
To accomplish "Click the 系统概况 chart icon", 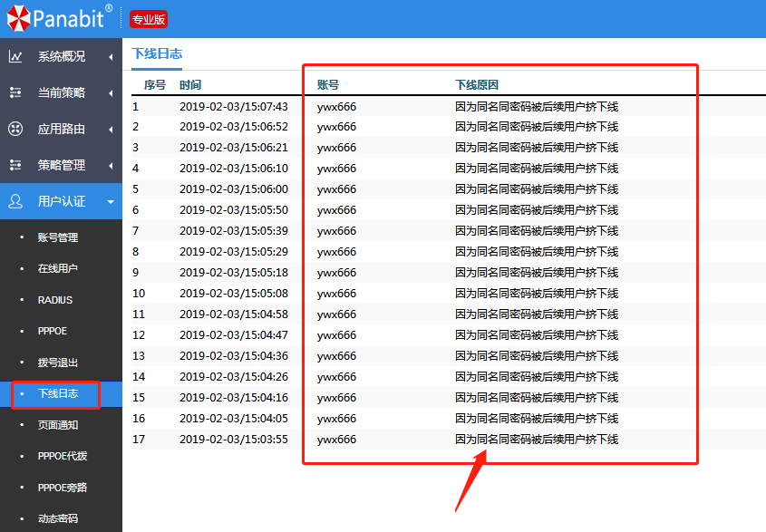I will pos(15,56).
